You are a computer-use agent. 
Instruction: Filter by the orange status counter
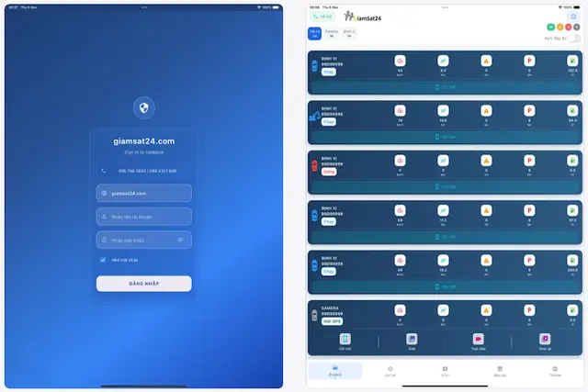click(560, 27)
